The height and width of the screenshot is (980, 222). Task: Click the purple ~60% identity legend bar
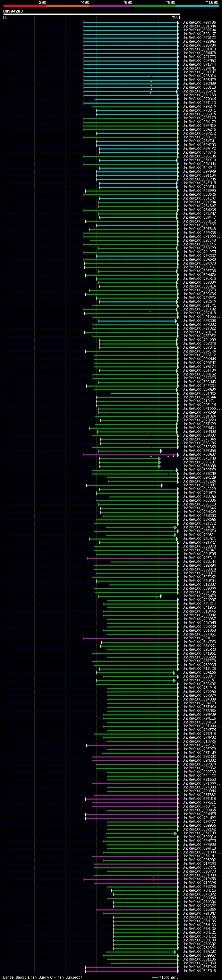(x=111, y=6)
